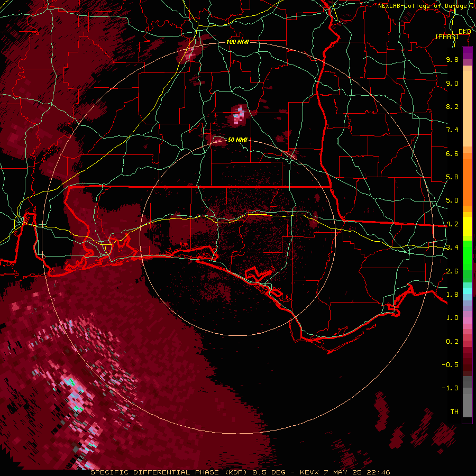Click the [PHAS] units label
Screen dimensions: 476x476
coord(447,36)
